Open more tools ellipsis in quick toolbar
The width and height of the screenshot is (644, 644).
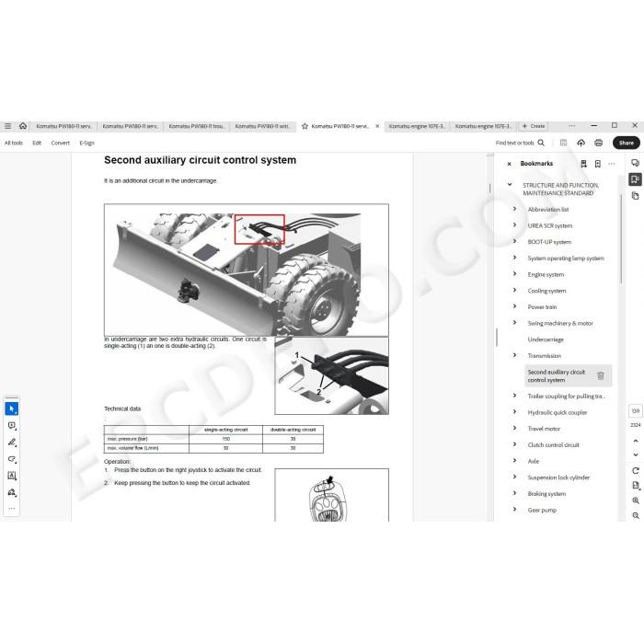11,509
